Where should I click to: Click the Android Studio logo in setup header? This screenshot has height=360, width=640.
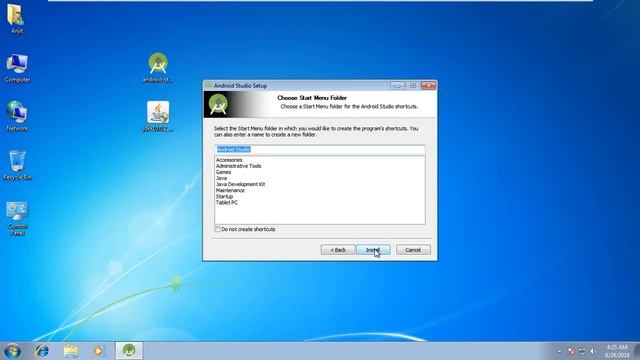click(218, 104)
